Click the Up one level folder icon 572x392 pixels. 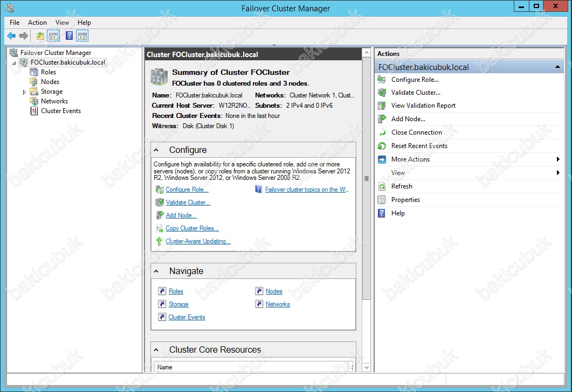click(40, 36)
